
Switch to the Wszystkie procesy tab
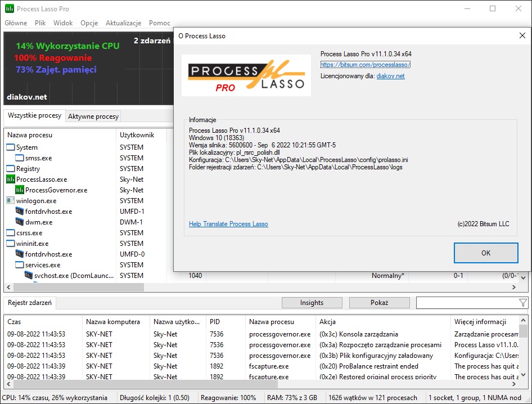click(x=34, y=115)
